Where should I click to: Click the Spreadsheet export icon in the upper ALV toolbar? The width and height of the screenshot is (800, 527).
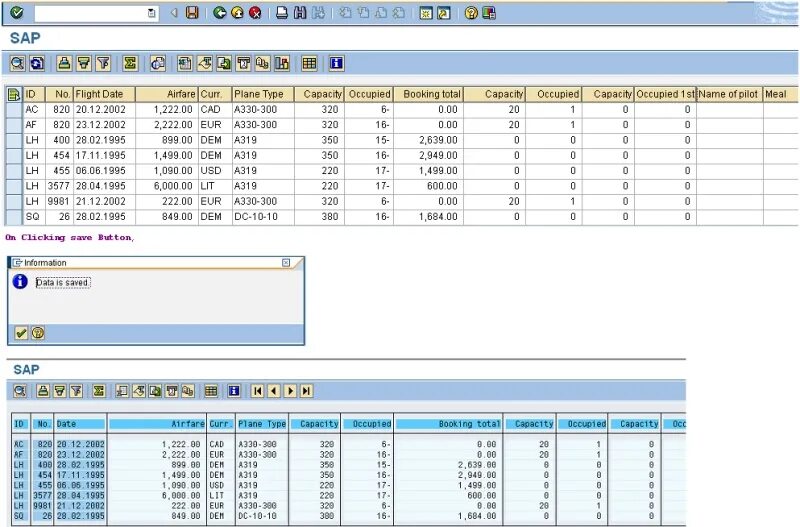click(185, 63)
